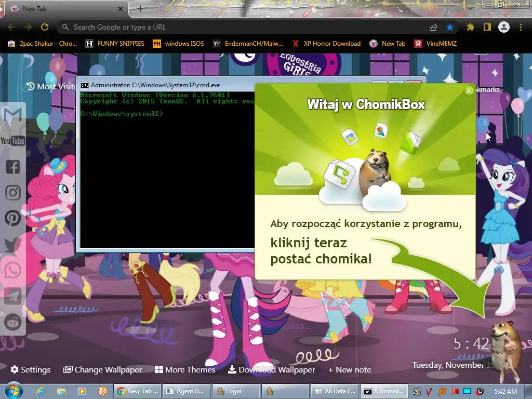The image size is (532, 399).
Task: Open the Chrome profile avatar menu
Action: [x=504, y=27]
